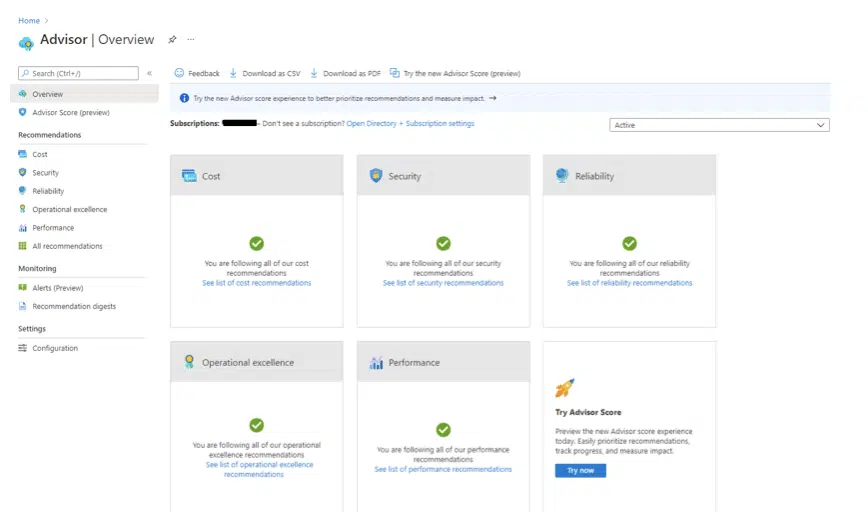
Task: Click the Operational excellence card ribbon icon
Action: tap(189, 362)
